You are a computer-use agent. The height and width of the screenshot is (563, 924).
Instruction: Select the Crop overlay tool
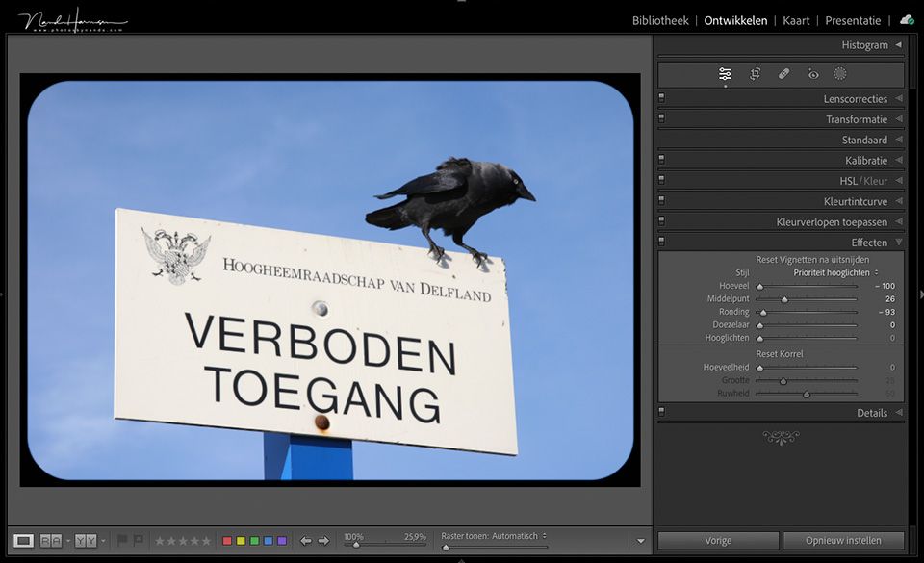(x=755, y=73)
